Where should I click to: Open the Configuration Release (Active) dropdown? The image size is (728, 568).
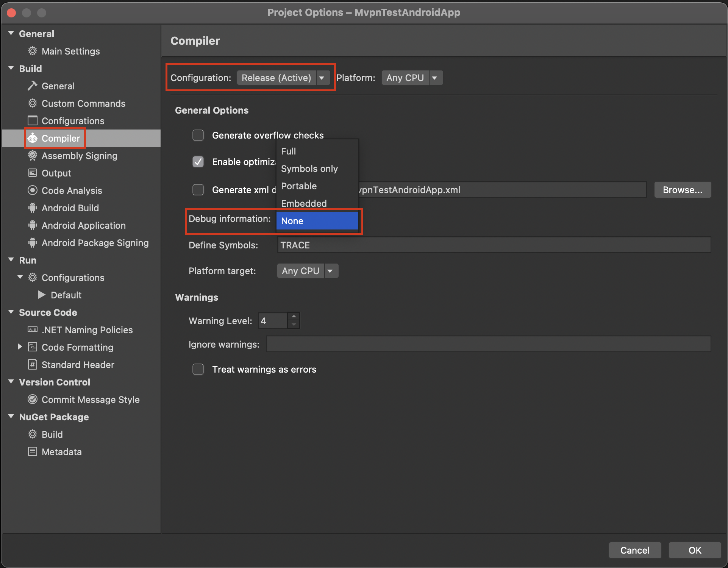pyautogui.click(x=283, y=78)
